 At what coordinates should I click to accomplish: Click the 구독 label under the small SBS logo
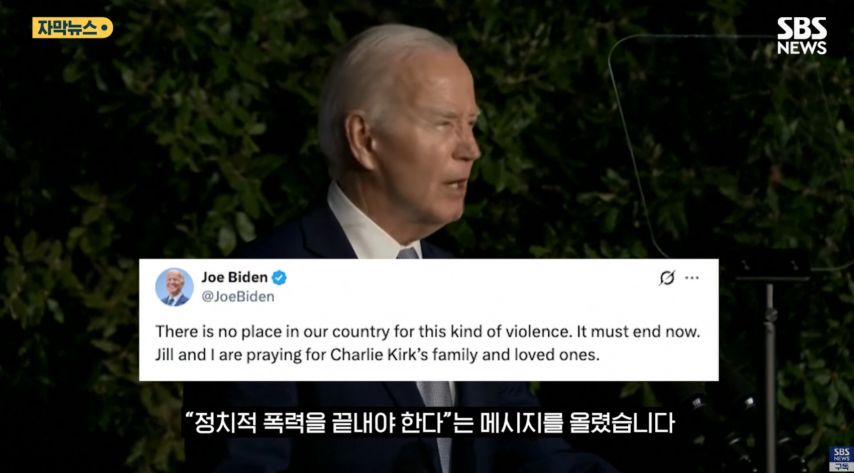[x=841, y=467]
